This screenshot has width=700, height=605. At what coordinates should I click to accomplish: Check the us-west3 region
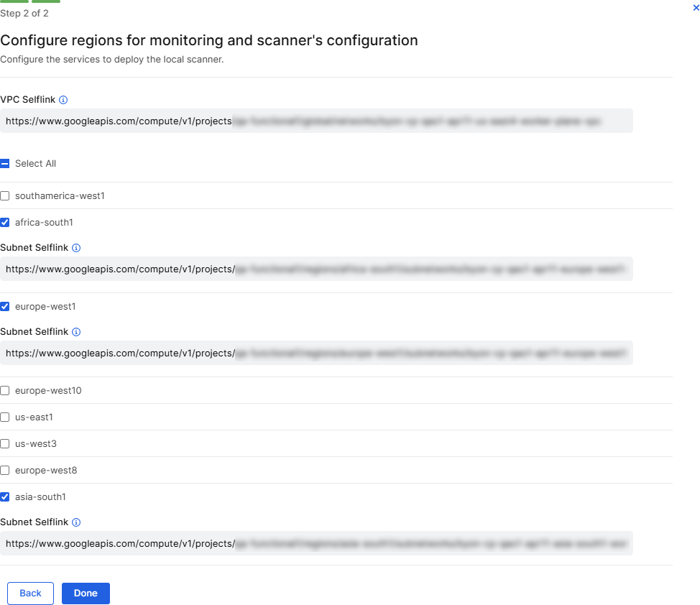click(4, 443)
